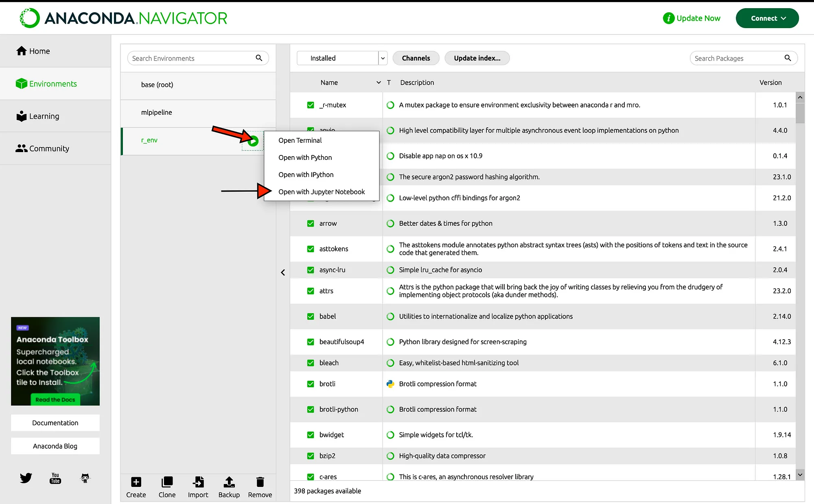Toggle the beautifulsoup4 package checkbox
The image size is (814, 504).
[311, 342]
